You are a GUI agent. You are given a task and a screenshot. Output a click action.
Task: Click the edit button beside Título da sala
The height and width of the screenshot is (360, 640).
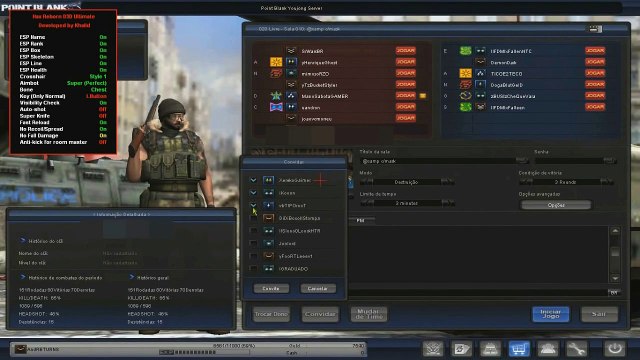[x=522, y=161]
